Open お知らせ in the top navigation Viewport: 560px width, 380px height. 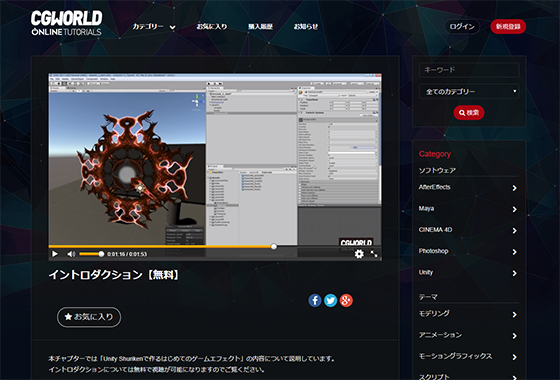point(306,26)
